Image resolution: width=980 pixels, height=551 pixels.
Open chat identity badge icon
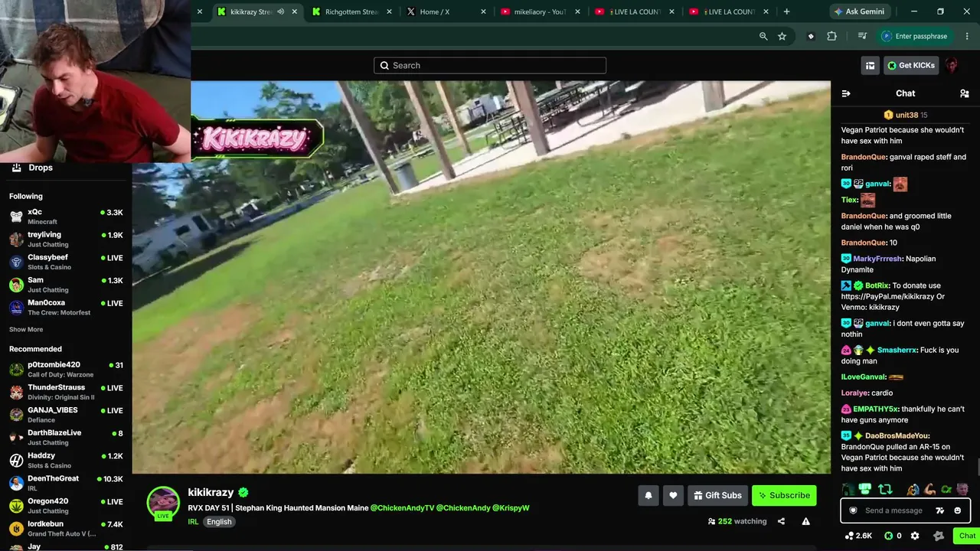[x=854, y=510]
